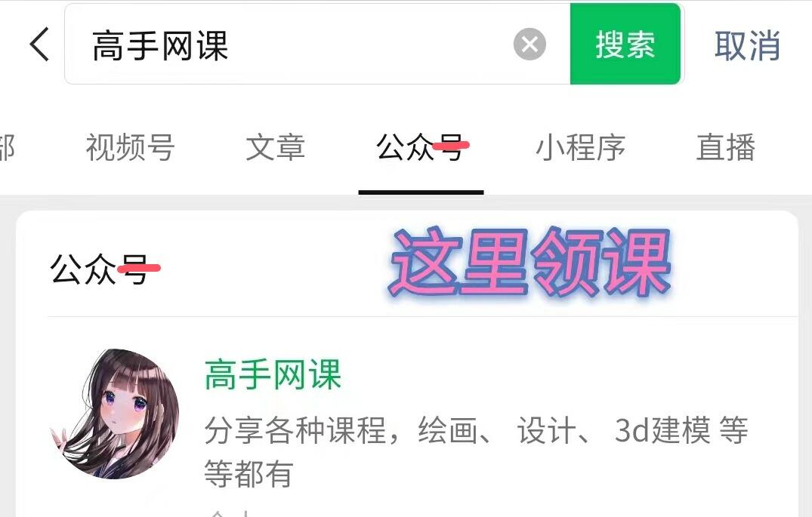Click the pink 这里领课 overlay text

529,263
